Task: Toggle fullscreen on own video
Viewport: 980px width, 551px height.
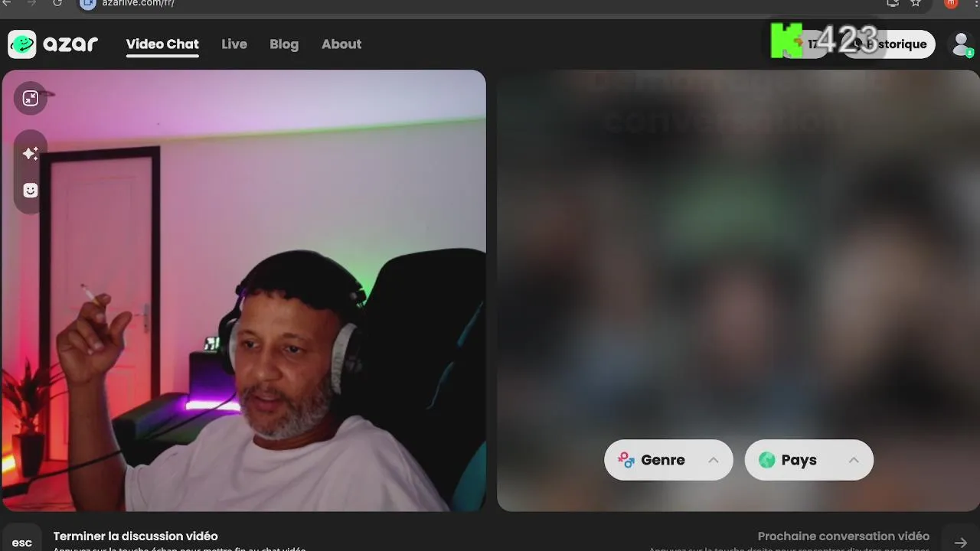Action: coord(31,98)
